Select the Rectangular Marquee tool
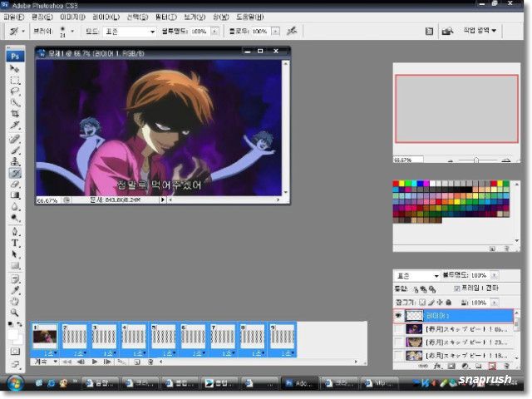 (x=15, y=81)
